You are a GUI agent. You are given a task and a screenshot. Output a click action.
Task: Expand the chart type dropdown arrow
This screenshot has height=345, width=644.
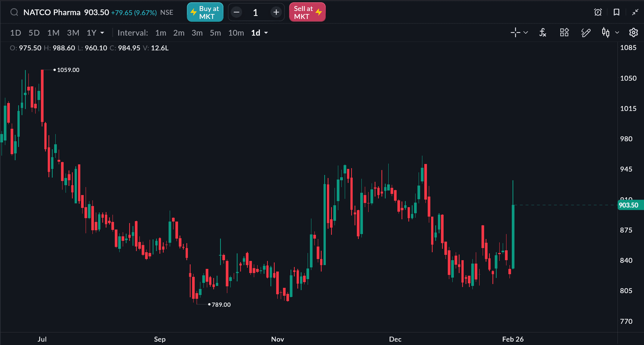(x=617, y=33)
